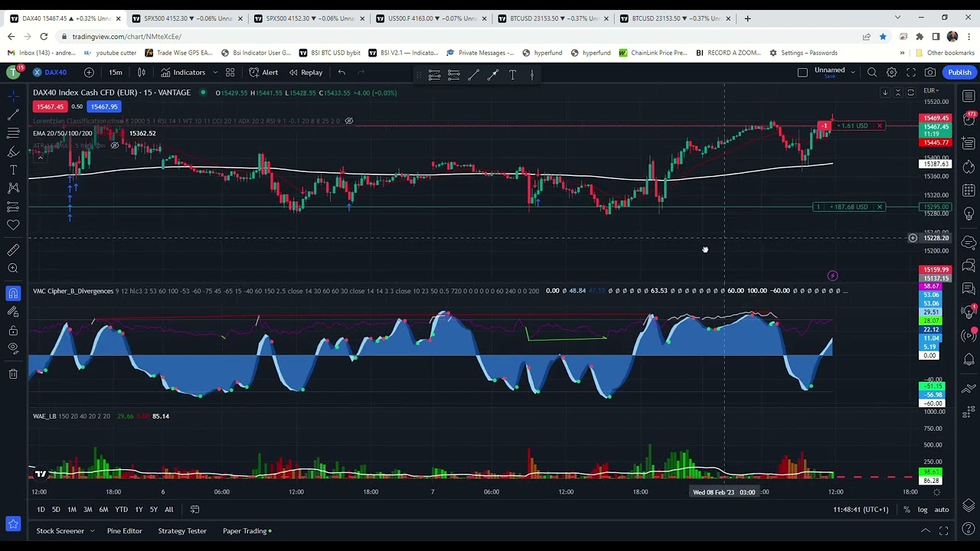The image size is (980, 551).
Task: Select the text tool in floating toolbar
Action: click(x=512, y=74)
